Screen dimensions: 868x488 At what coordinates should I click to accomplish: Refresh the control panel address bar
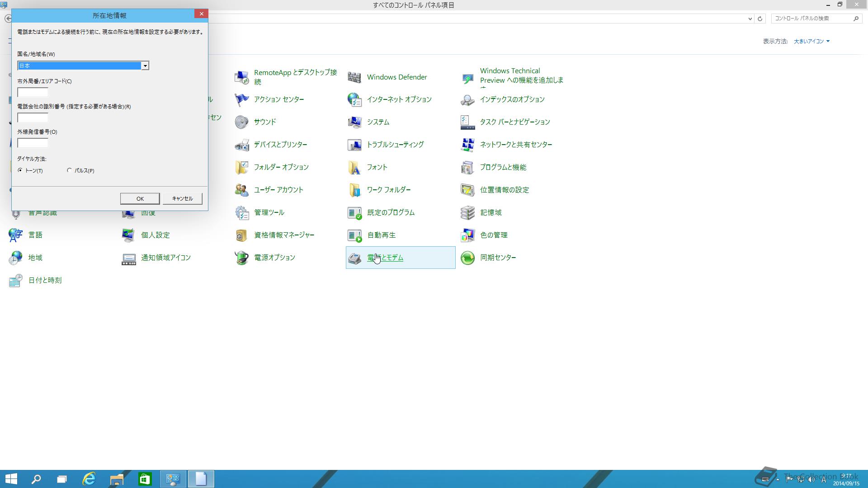(760, 19)
